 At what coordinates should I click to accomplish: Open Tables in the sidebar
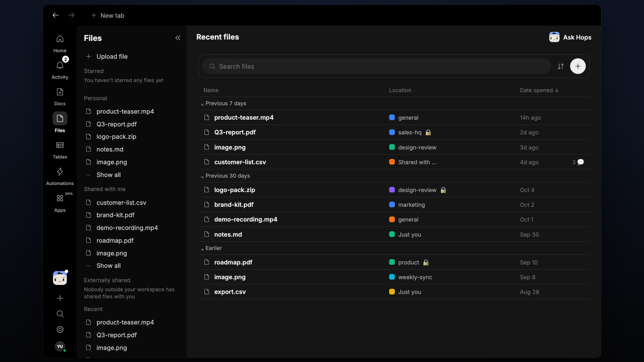pos(60,150)
